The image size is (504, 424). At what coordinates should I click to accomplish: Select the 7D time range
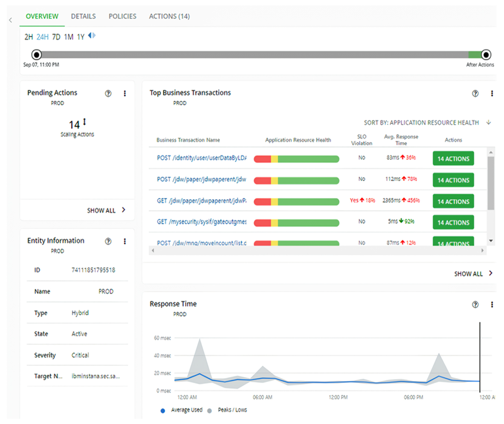point(56,37)
